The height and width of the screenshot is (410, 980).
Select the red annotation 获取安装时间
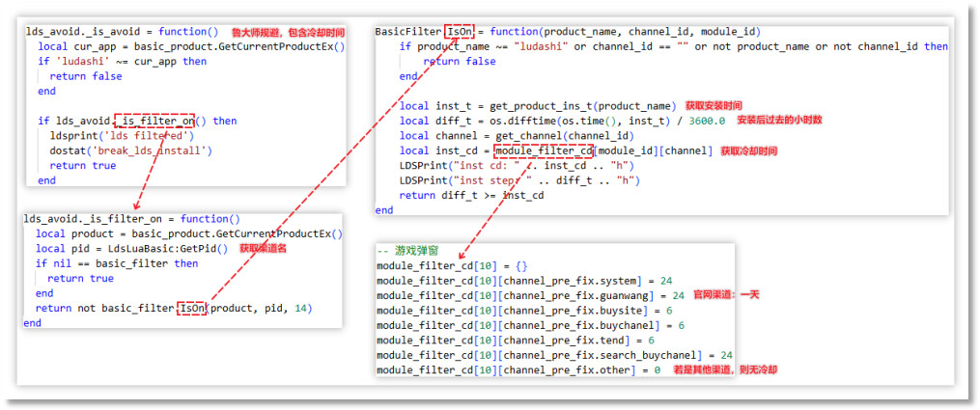(x=716, y=105)
